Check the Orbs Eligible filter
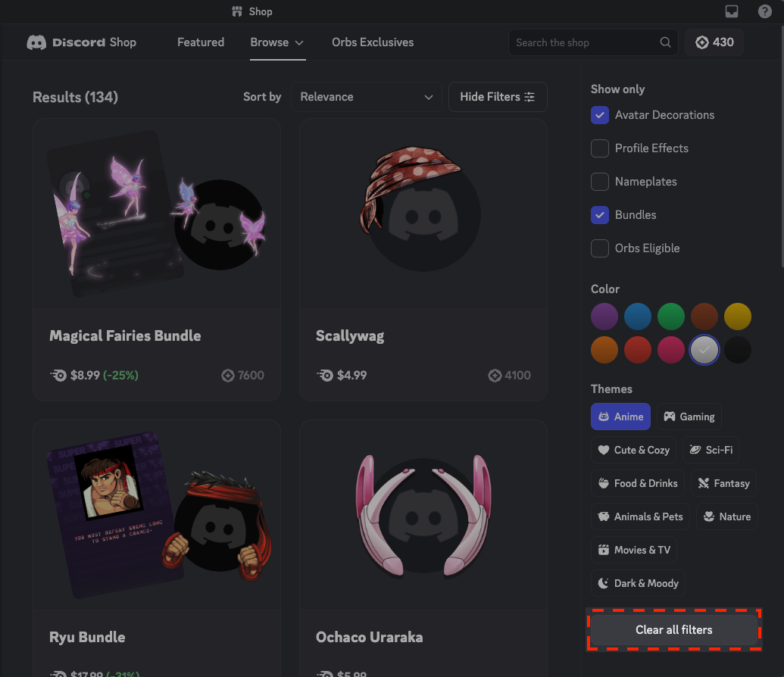784x677 pixels. tap(600, 248)
